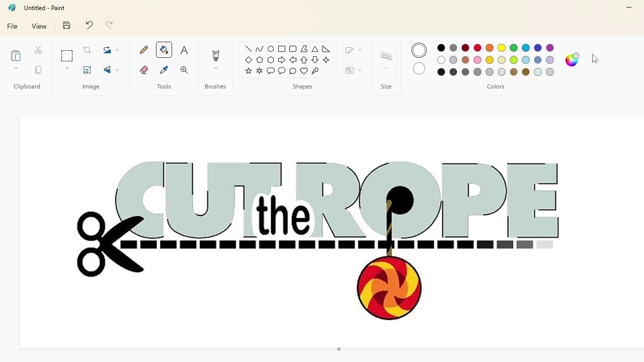Choose the Lightning bolt shape
Viewport: 644px width, 362px height.
click(x=315, y=71)
